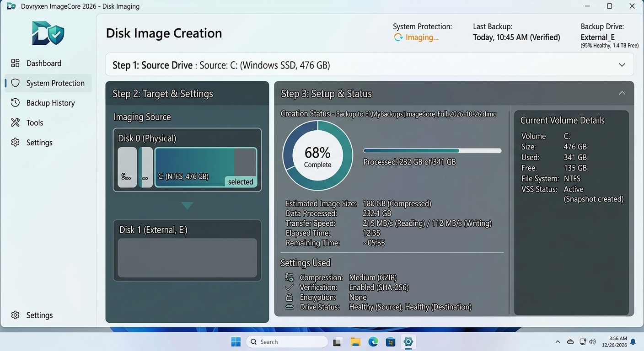Image resolution: width=644 pixels, height=351 pixels.
Task: Click the "215 MB/s (Reading) / 112 MB/s (Writing)" speed
Action: 427,223
